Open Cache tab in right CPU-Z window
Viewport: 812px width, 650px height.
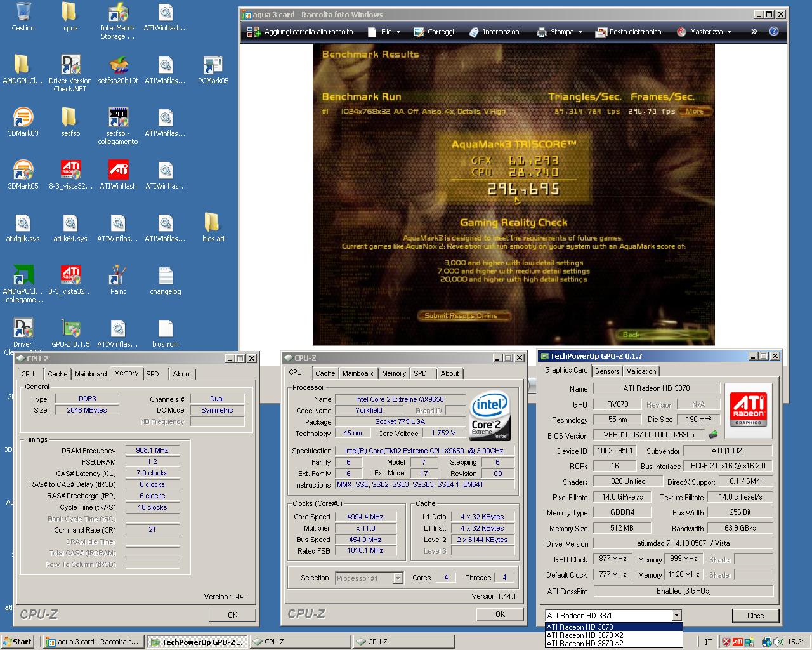coord(325,373)
